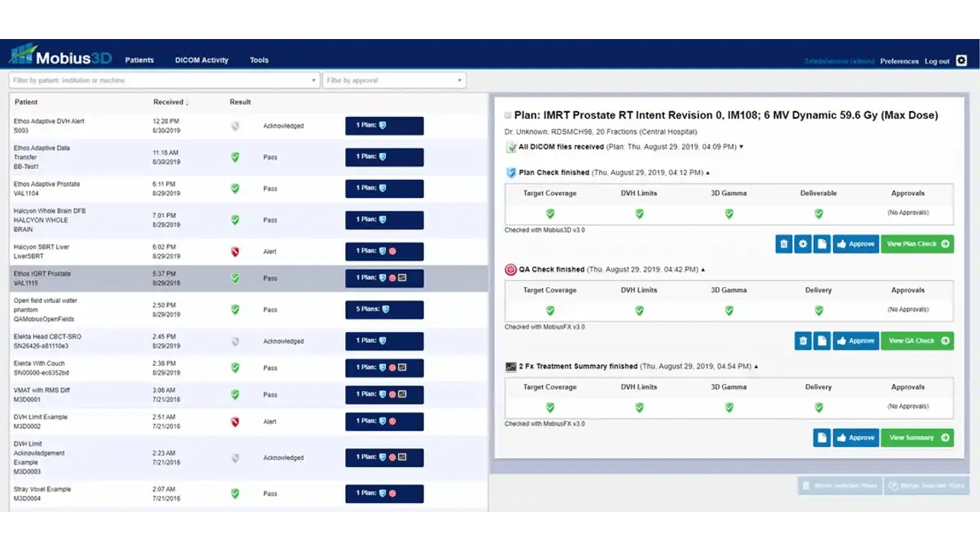Viewport: 980px width, 551px height.
Task: Open the gear settings icon in the header
Action: 962,61
